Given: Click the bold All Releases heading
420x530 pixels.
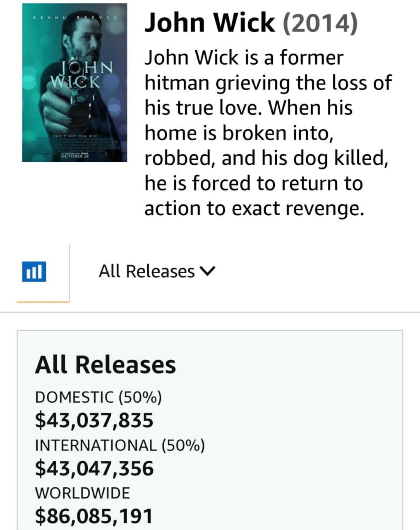Looking at the screenshot, I should 106,365.
